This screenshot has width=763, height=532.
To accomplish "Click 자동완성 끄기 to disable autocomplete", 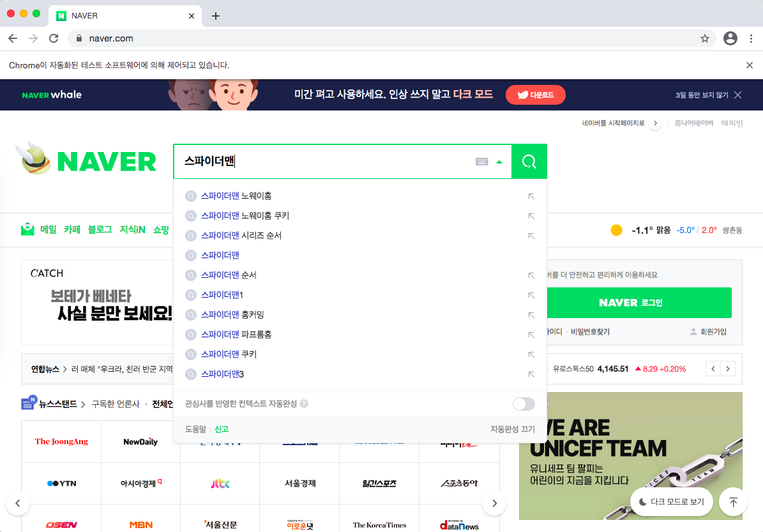I will pos(513,429).
